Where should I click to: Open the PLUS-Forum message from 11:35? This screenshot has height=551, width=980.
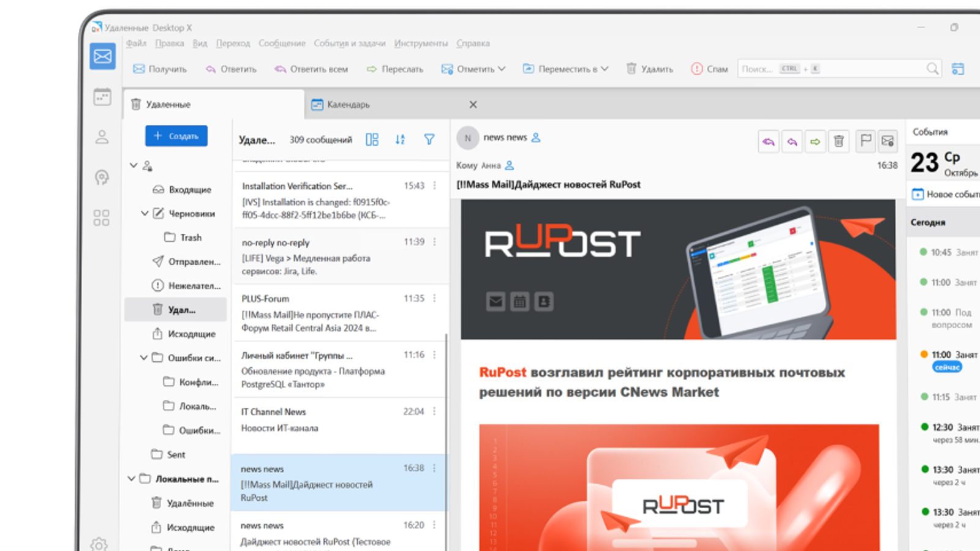[x=339, y=313]
